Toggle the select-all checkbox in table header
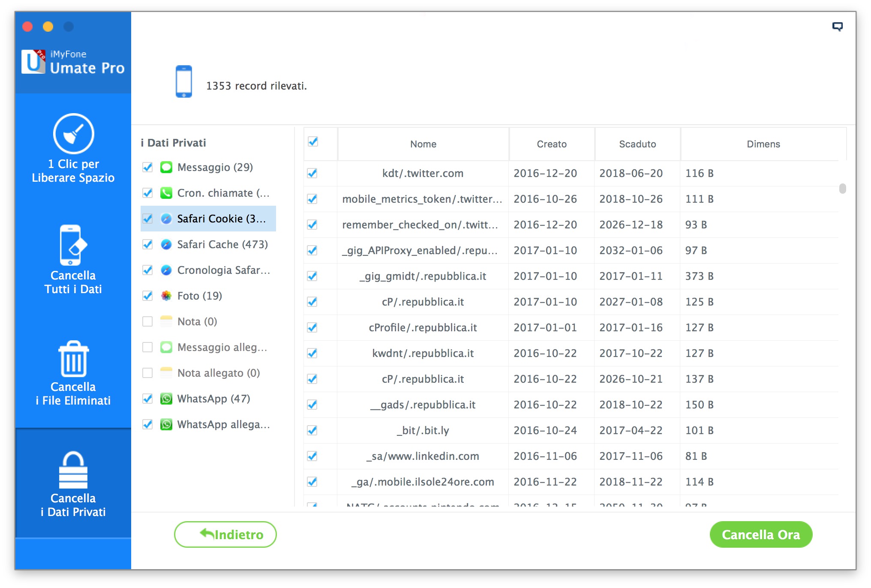 point(313,142)
